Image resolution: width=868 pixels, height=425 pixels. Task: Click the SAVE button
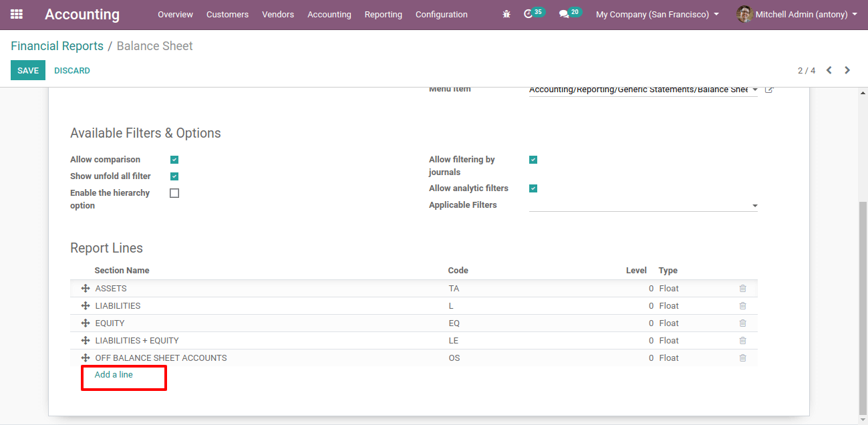point(28,70)
